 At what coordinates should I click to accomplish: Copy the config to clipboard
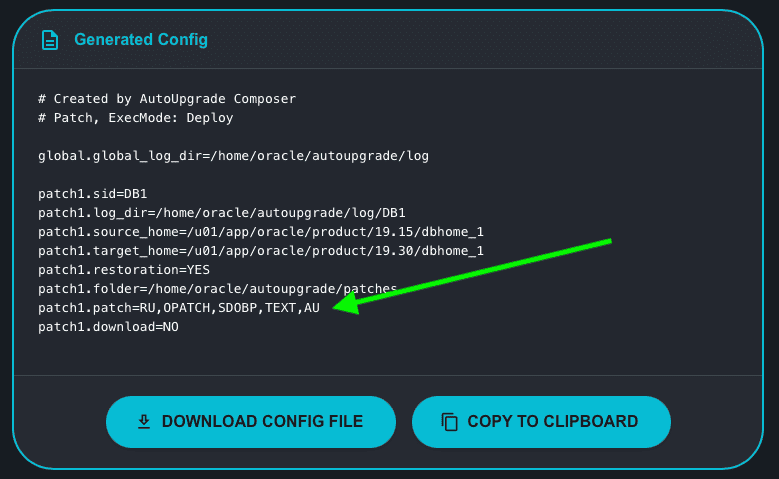541,421
